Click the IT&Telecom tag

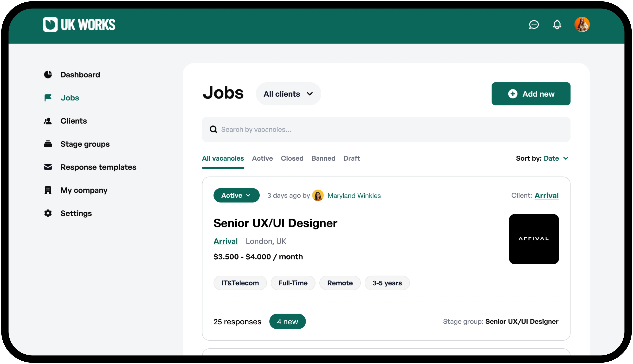point(240,283)
